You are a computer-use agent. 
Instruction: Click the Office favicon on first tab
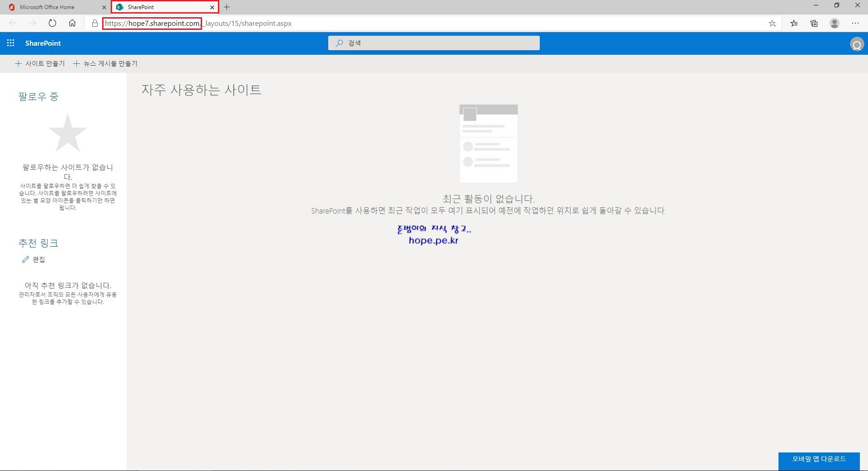(x=11, y=7)
